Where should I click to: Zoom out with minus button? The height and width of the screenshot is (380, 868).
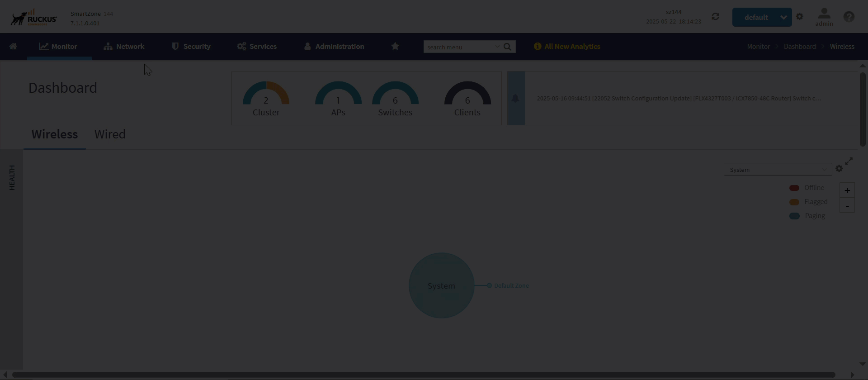point(847,206)
